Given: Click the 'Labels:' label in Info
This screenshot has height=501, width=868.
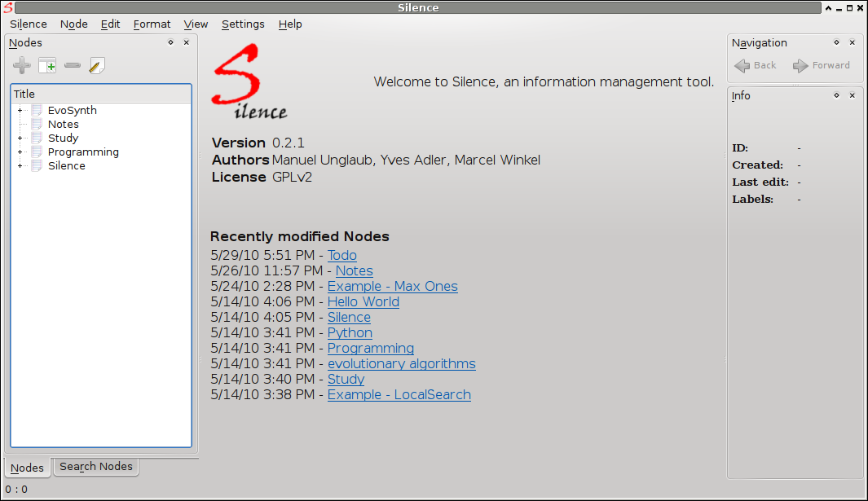Looking at the screenshot, I should [753, 200].
